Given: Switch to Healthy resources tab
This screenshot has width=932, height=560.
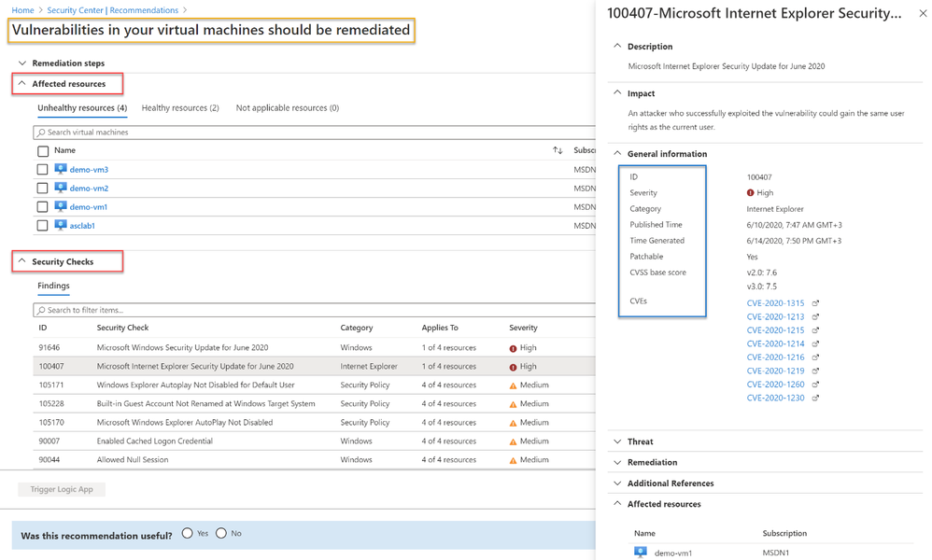Looking at the screenshot, I should (x=180, y=108).
